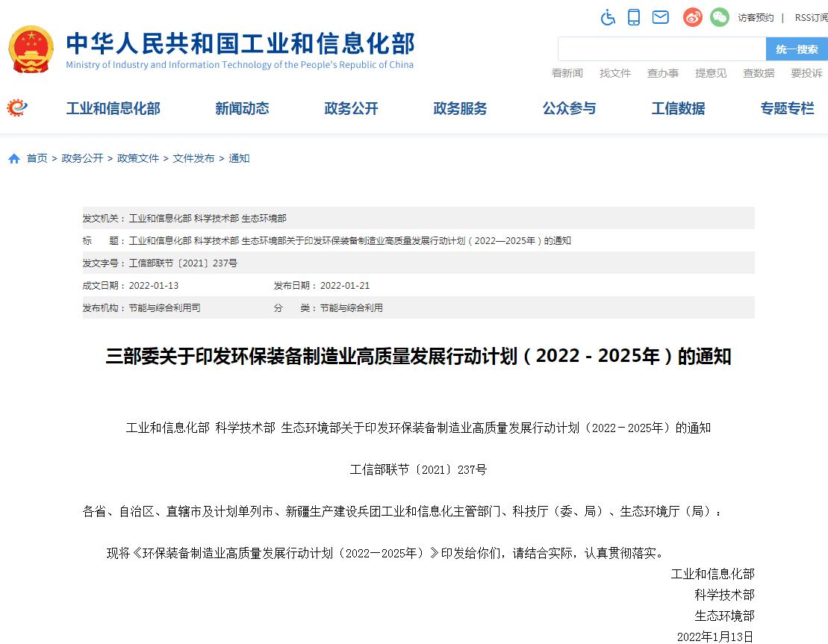Viewport: 828px width, 644px height.
Task: Open the accessibility wheelchair icon
Action: tap(608, 17)
